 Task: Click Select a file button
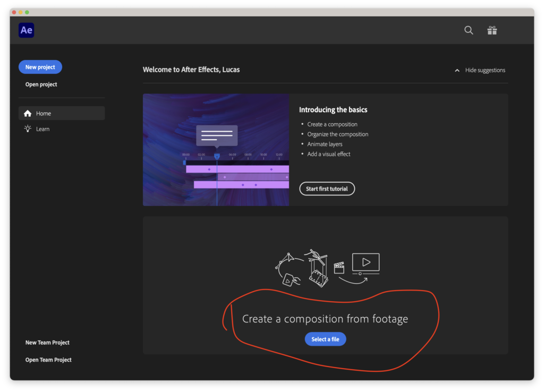[326, 339]
